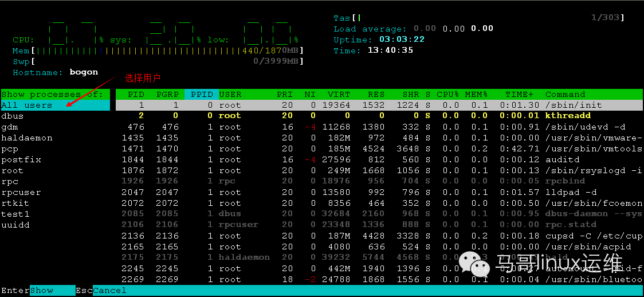The image size is (644, 297).
Task: Sort by the RES column header
Action: [x=376, y=95]
